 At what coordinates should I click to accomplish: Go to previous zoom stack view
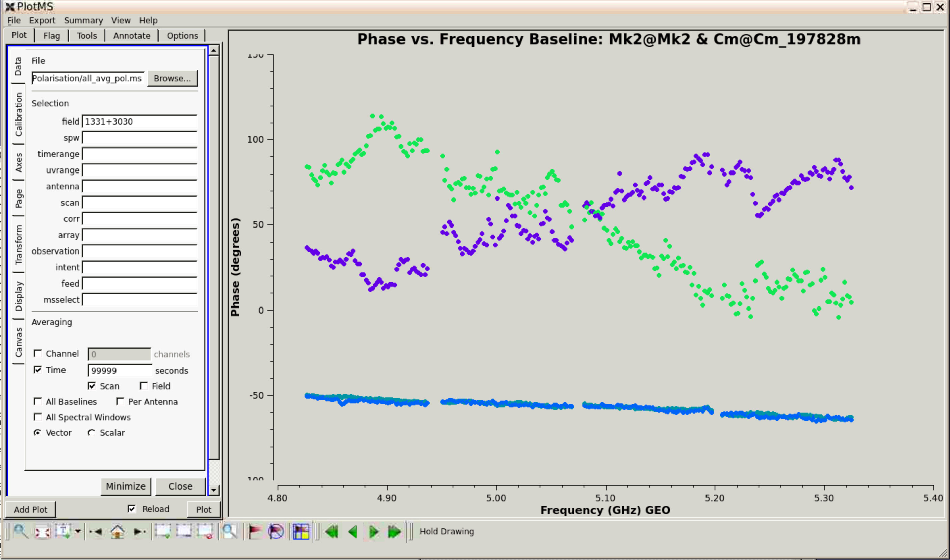(96, 532)
